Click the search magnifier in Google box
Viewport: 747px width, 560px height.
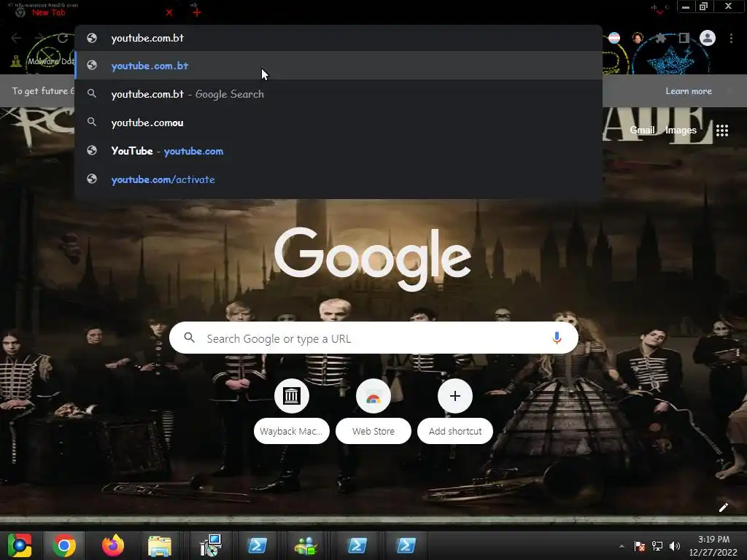[189, 338]
